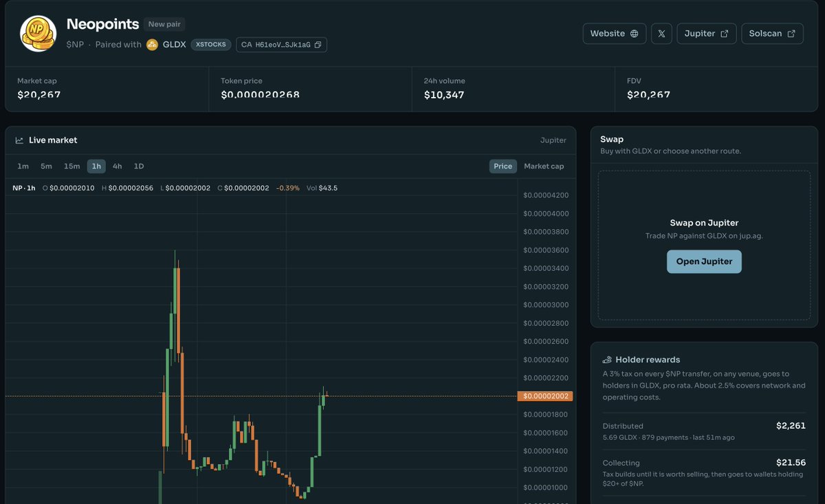The width and height of the screenshot is (825, 504).
Task: Click the 24h volume value $10,347
Action: click(x=444, y=95)
